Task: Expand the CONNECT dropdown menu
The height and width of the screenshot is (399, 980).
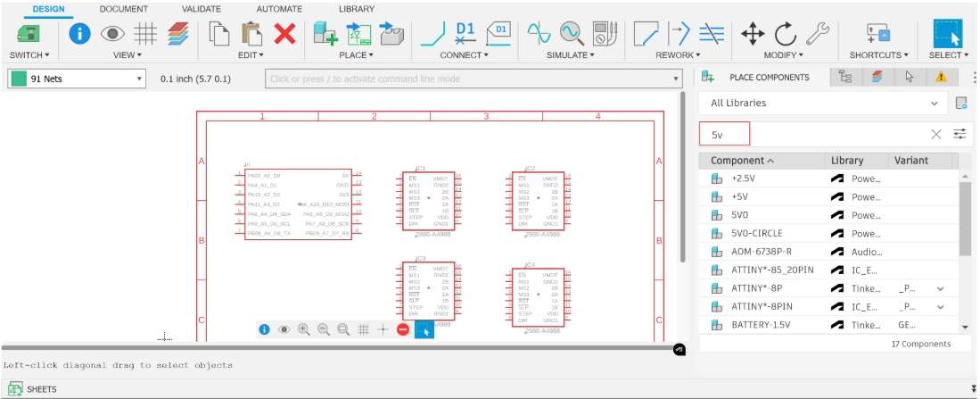Action: [x=465, y=55]
